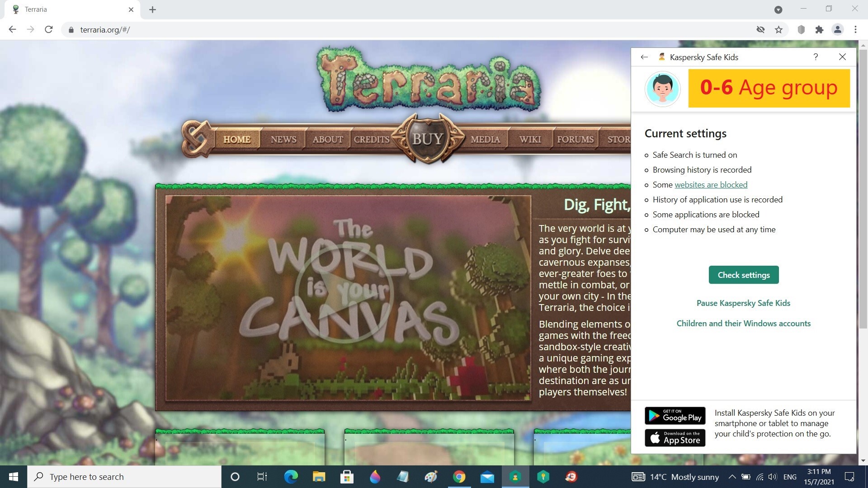Click the child avatar picture
868x488 pixels.
[x=662, y=89]
